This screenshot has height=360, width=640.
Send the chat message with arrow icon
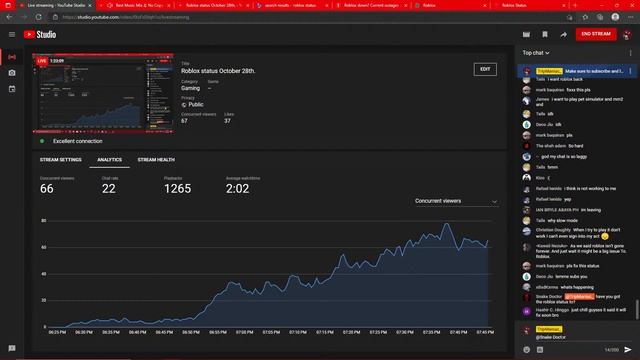click(628, 349)
